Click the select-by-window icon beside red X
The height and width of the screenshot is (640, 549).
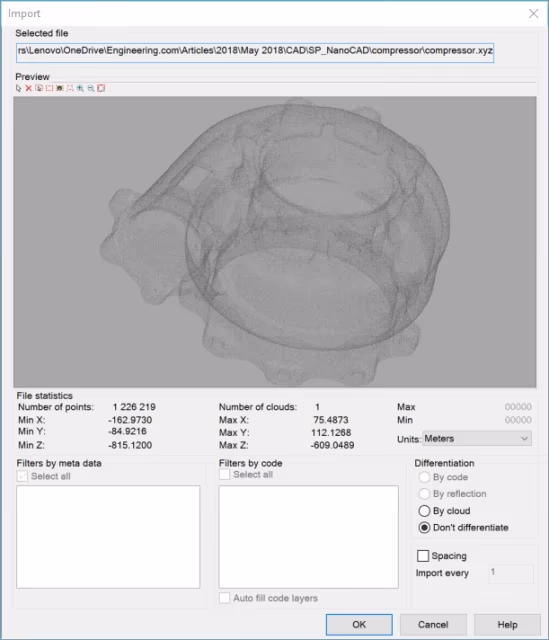(39, 88)
